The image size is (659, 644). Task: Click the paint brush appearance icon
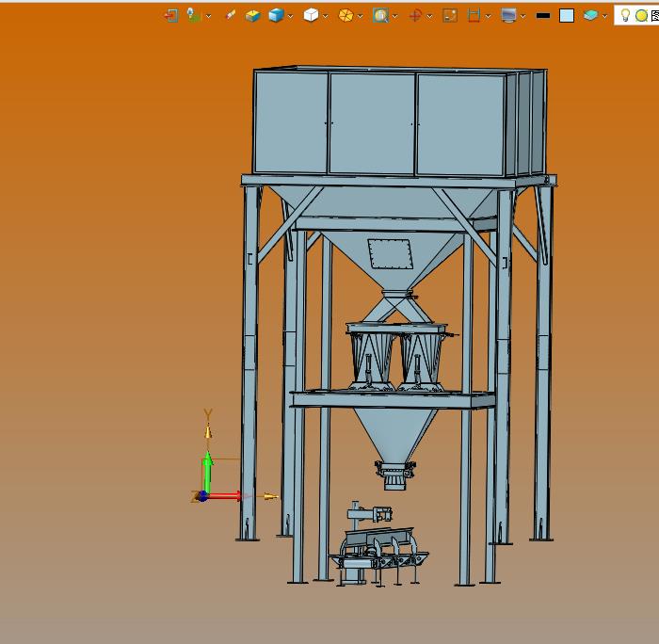point(231,16)
